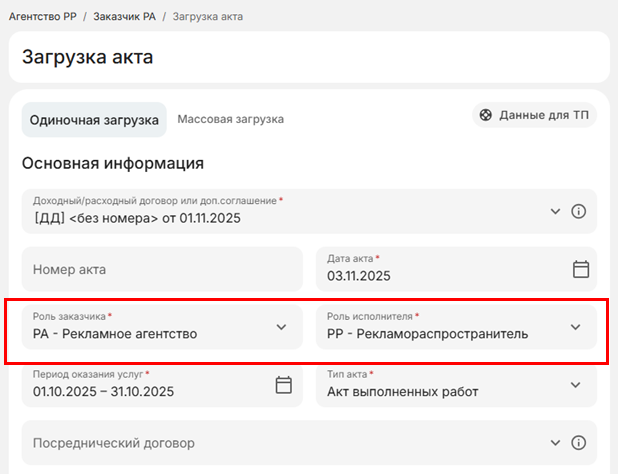Click the calendar icon in Дата акта field

point(580,269)
